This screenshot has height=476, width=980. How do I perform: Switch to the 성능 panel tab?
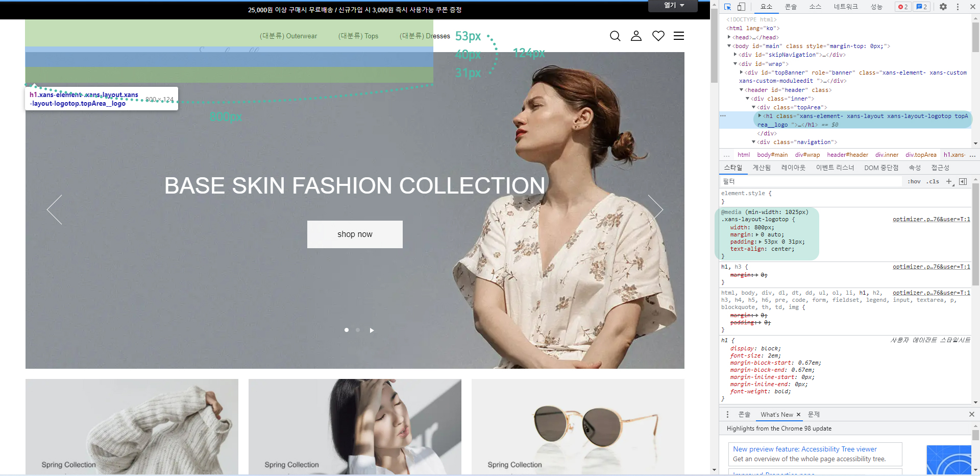pos(876,7)
